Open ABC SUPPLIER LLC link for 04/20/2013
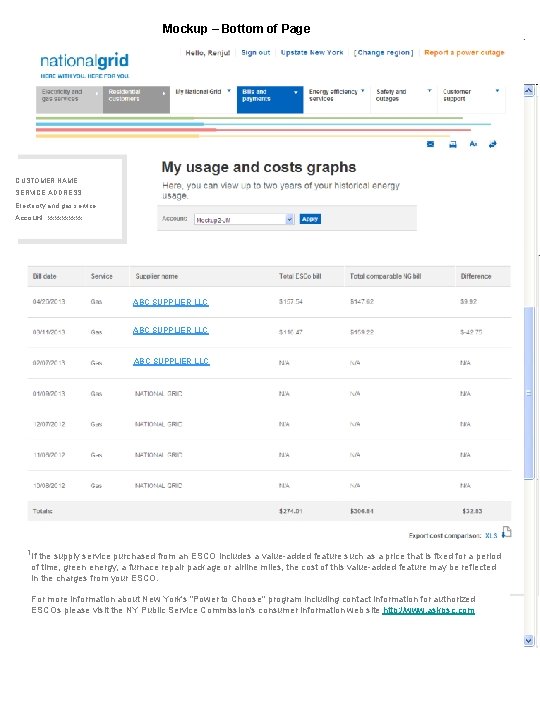 point(170,302)
